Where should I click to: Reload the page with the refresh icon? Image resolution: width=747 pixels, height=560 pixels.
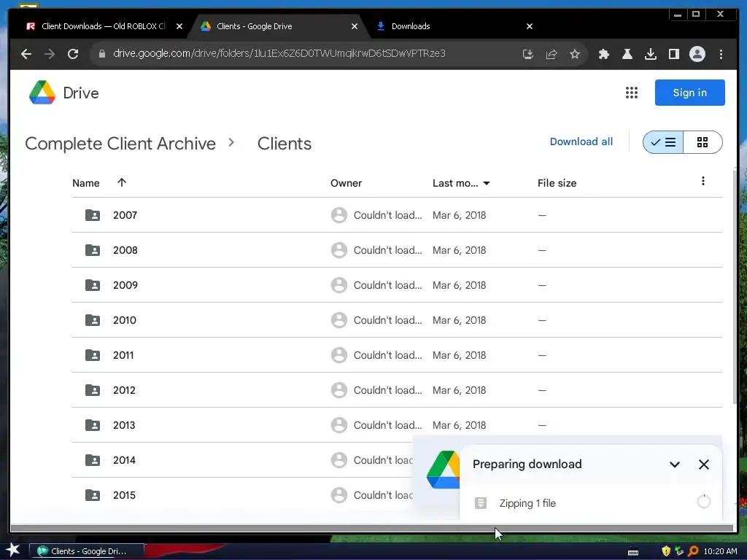pos(73,54)
